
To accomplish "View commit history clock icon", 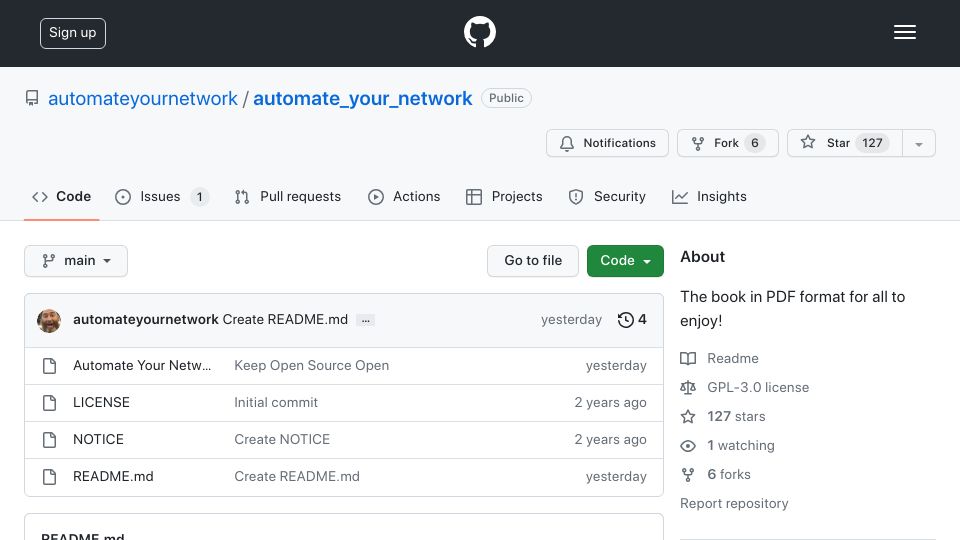I will [625, 320].
